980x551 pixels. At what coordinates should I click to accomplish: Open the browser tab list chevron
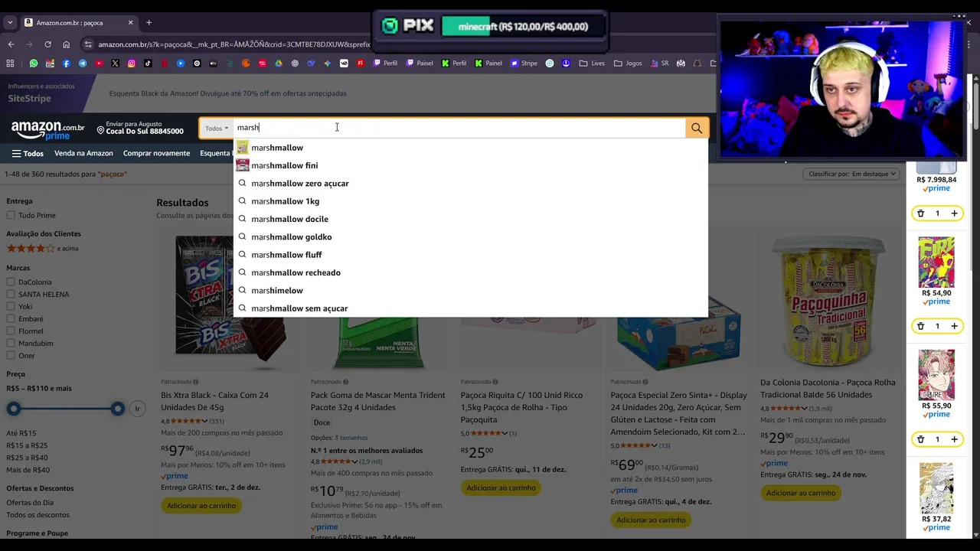click(10, 23)
